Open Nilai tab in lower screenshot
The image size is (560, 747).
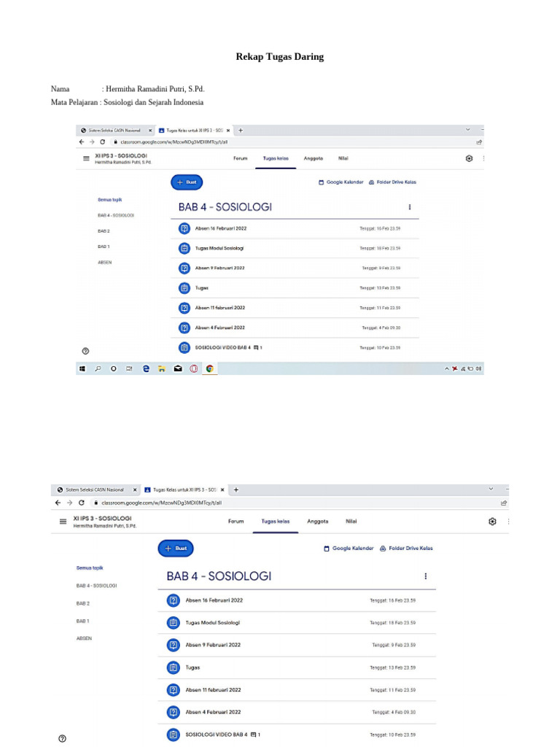351,522
